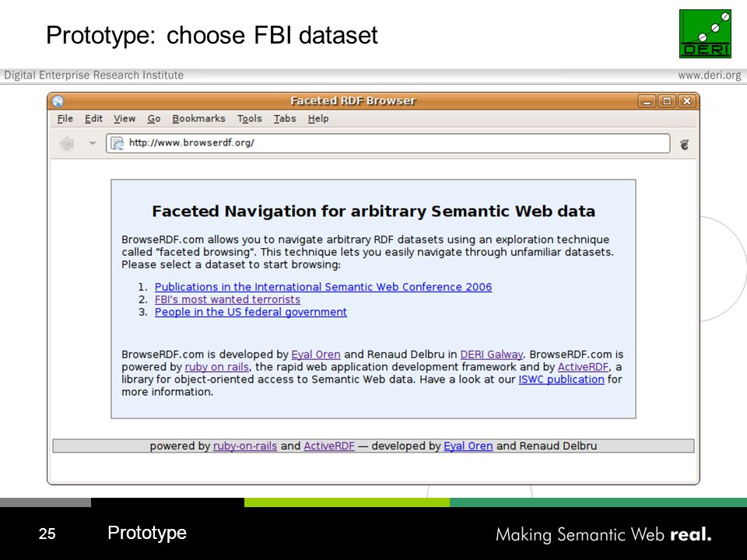
Task: Click the page icon in the address bar
Action: point(117,143)
